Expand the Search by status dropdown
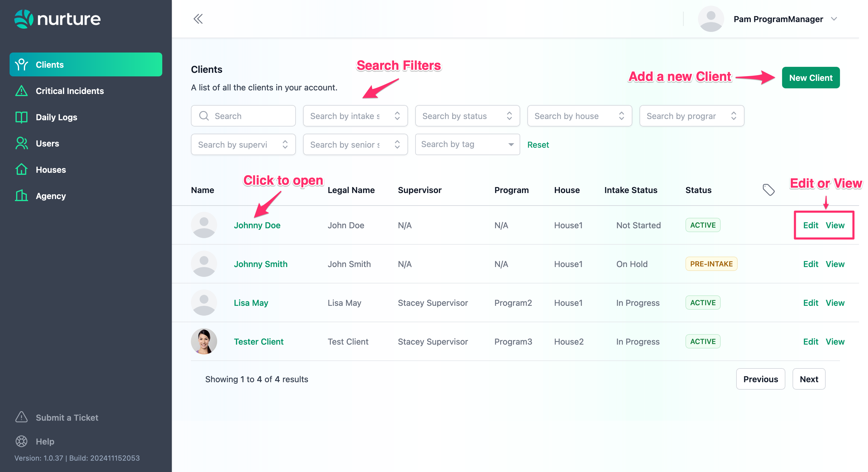The width and height of the screenshot is (868, 472). 467,116
